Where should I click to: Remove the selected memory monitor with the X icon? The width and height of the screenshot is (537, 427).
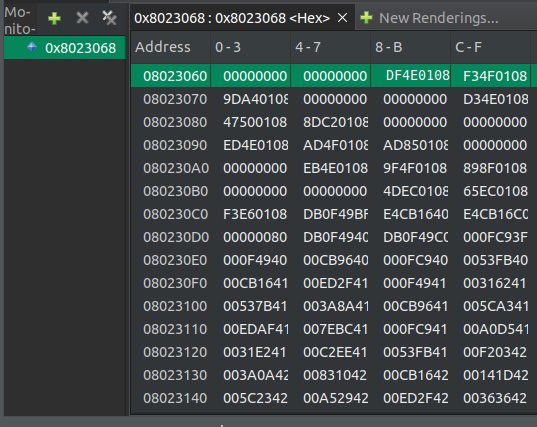[x=82, y=18]
